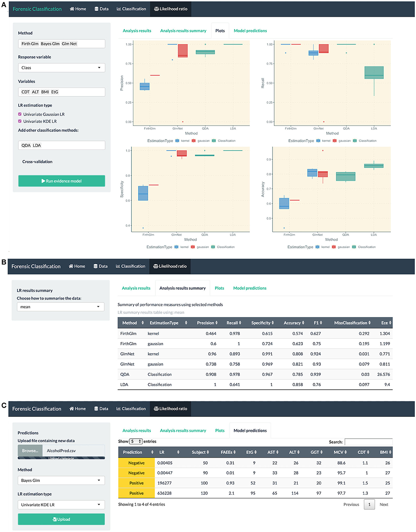
Task: Click the Browse... file button
Action: 30,451
